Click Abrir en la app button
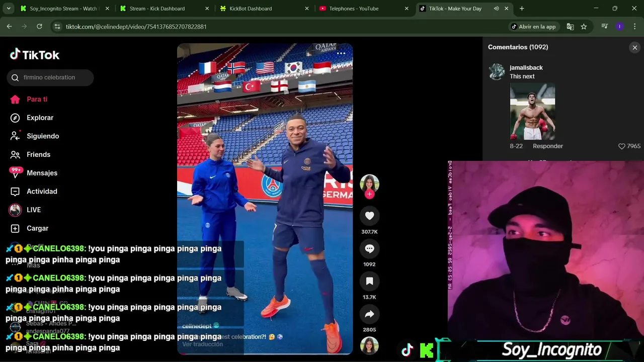This screenshot has width=644, height=362. coord(534,27)
